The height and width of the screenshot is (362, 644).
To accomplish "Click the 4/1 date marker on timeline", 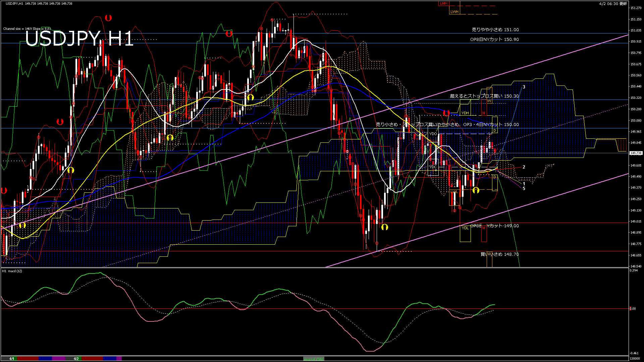I will click(12, 359).
